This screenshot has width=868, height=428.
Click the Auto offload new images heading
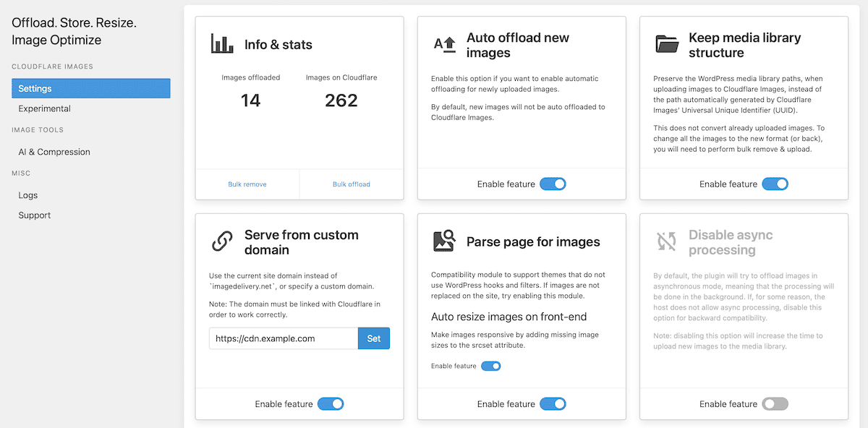pos(518,45)
